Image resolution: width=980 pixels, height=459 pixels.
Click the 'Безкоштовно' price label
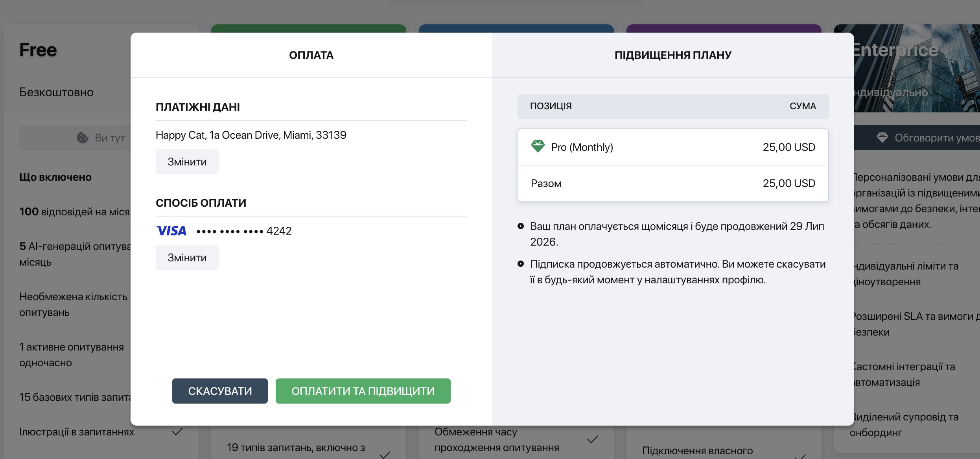click(57, 92)
